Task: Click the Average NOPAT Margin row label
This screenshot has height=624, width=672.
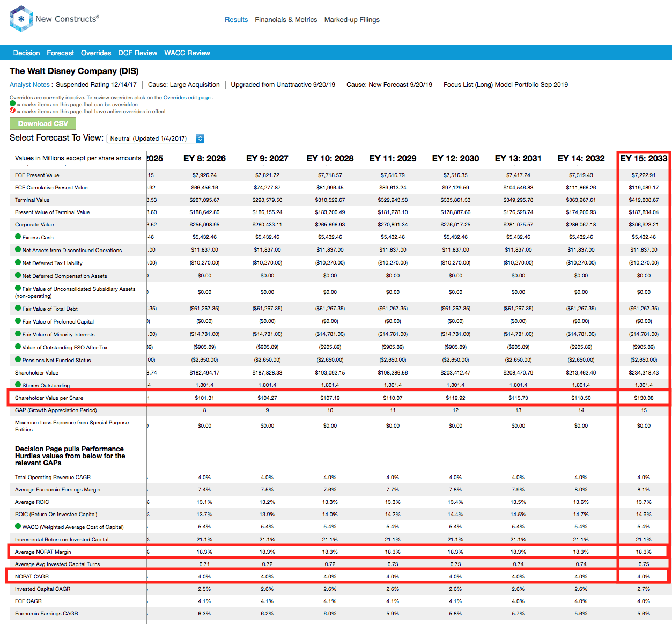Action: (x=43, y=552)
